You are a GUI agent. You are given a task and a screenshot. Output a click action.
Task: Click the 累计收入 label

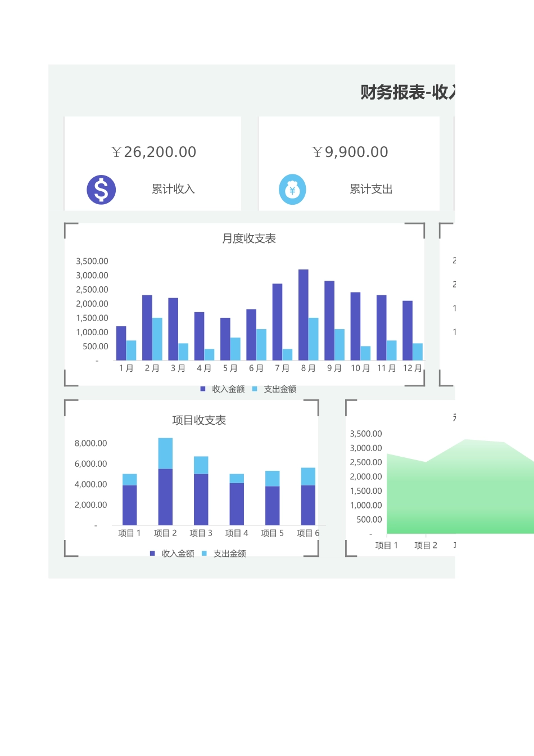click(x=173, y=189)
